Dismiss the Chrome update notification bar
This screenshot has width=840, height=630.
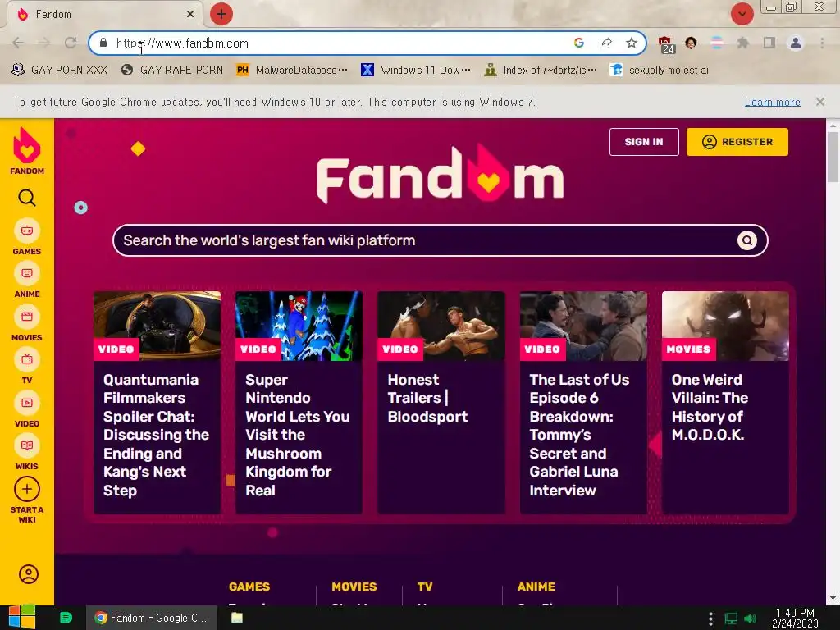pyautogui.click(x=819, y=101)
